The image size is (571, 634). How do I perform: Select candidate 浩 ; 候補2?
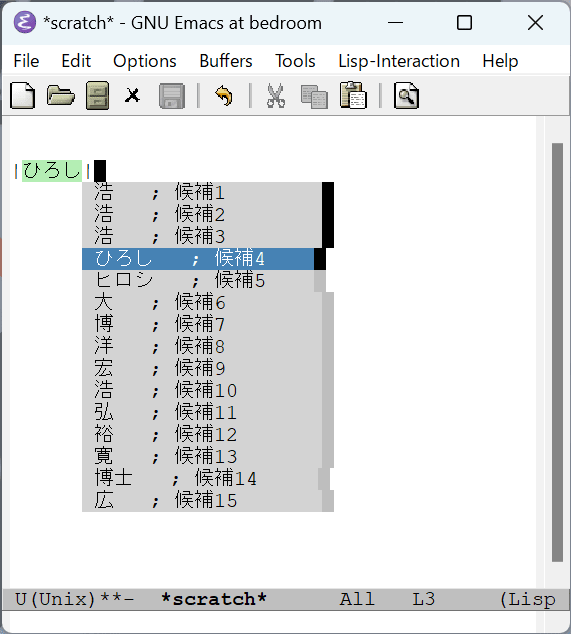click(202, 215)
